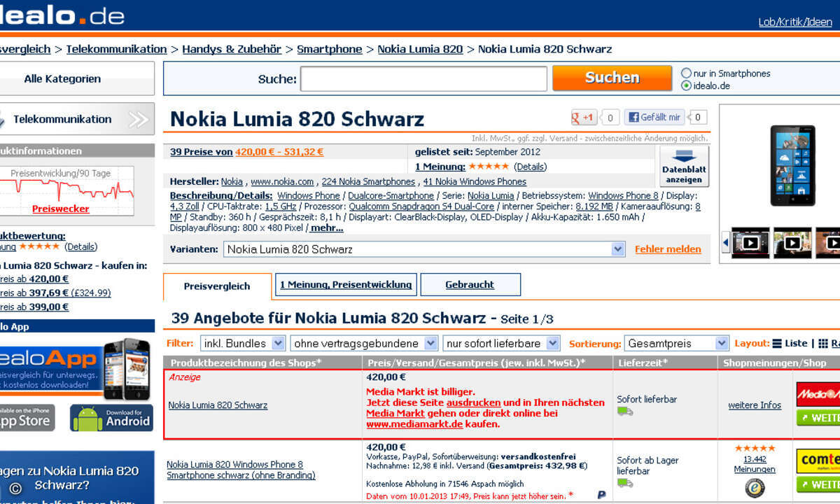Click the red Preiswecker link
This screenshot has width=840, height=504.
click(61, 209)
